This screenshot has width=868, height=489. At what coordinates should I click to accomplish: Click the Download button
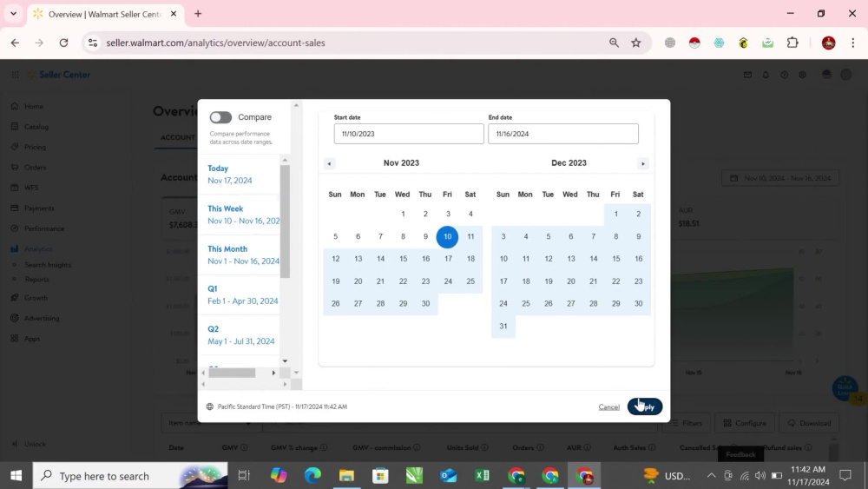(809, 423)
